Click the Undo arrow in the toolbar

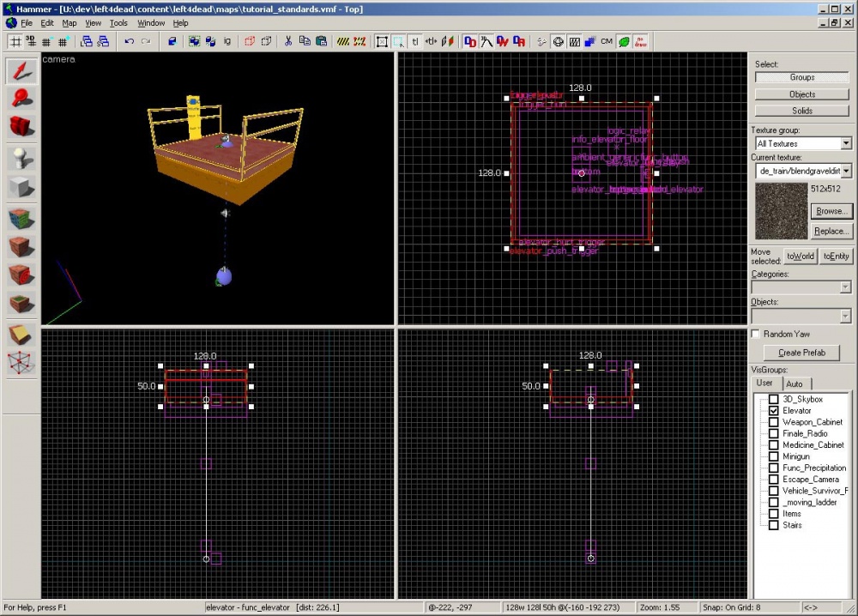(129, 41)
